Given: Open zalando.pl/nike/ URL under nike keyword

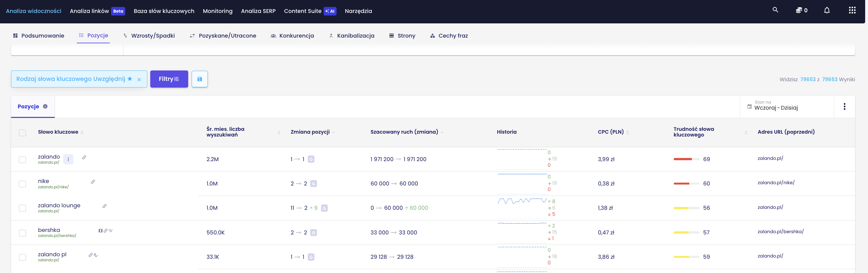Looking at the screenshot, I should (53, 187).
